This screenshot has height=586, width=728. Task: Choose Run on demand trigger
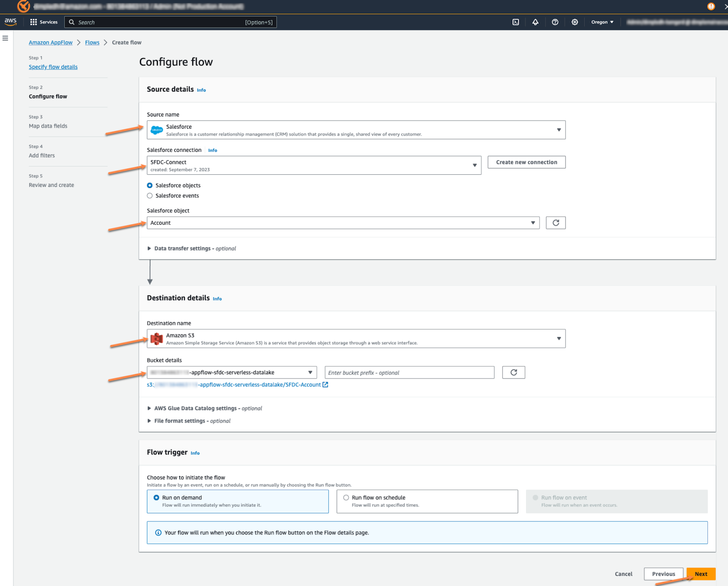pos(157,498)
